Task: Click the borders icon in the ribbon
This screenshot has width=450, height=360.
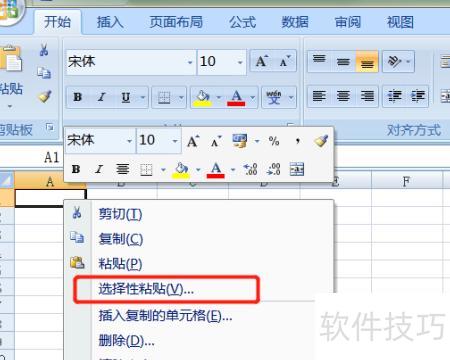Action: pyautogui.click(x=164, y=97)
